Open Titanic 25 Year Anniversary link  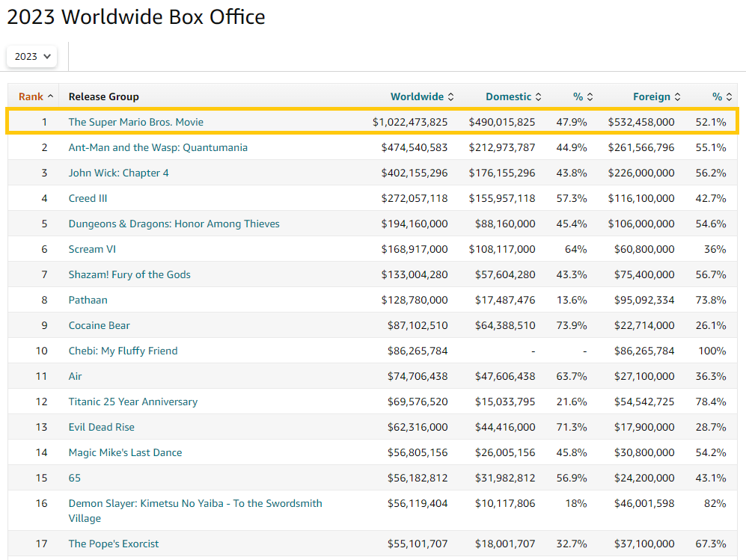132,401
